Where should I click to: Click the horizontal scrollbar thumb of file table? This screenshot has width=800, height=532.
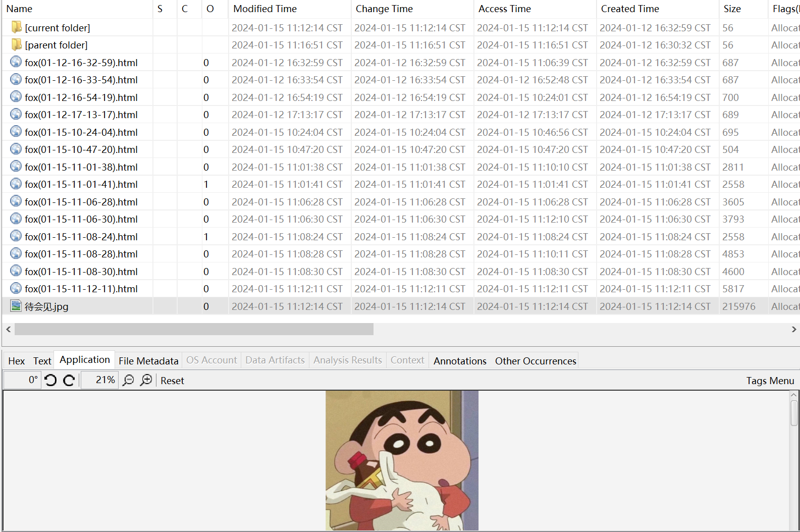(194, 329)
